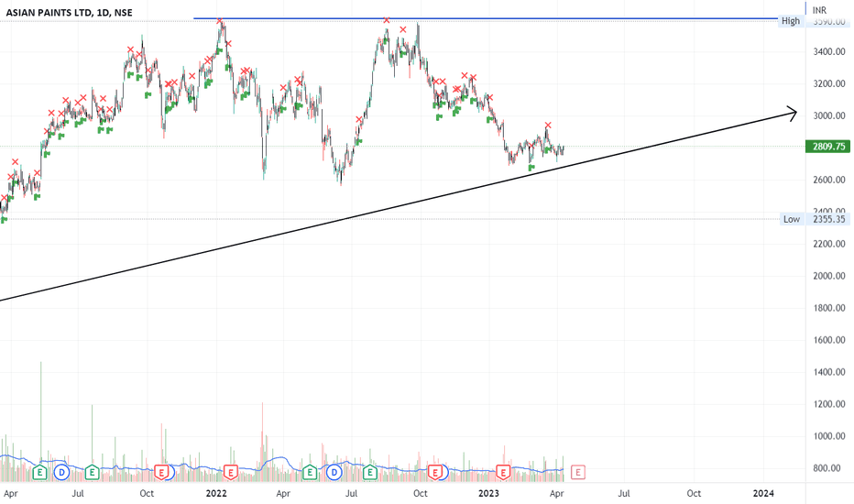Open the INR currency selector
Screen dimensions: 854x504
(819, 10)
